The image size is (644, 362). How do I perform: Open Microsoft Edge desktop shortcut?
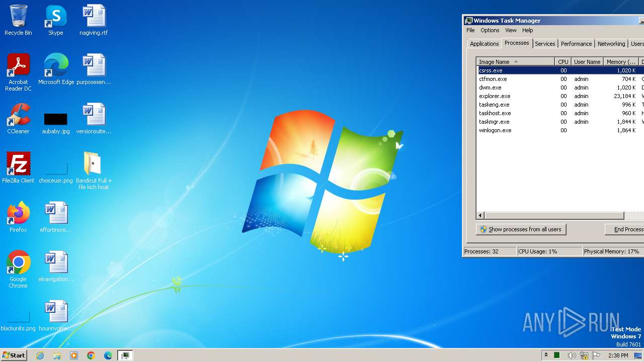tap(56, 69)
